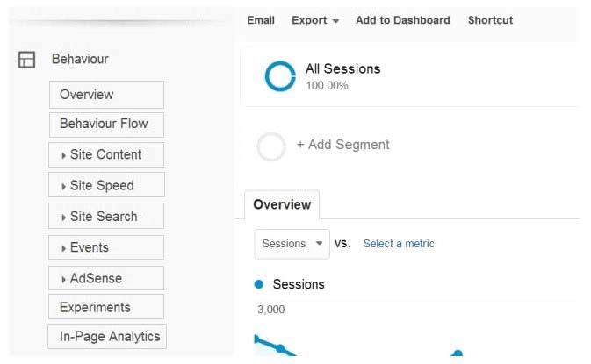Viewport: 591px width, 364px height.
Task: Click the Email button
Action: click(261, 20)
